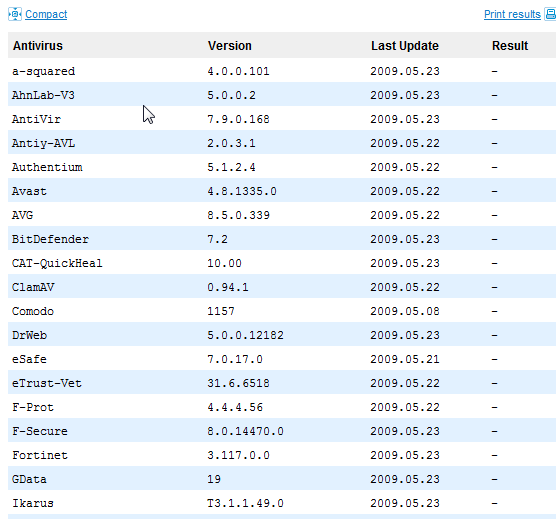Click a-squared's last update date 2009.05.23
This screenshot has height=519, width=556.
(x=405, y=71)
